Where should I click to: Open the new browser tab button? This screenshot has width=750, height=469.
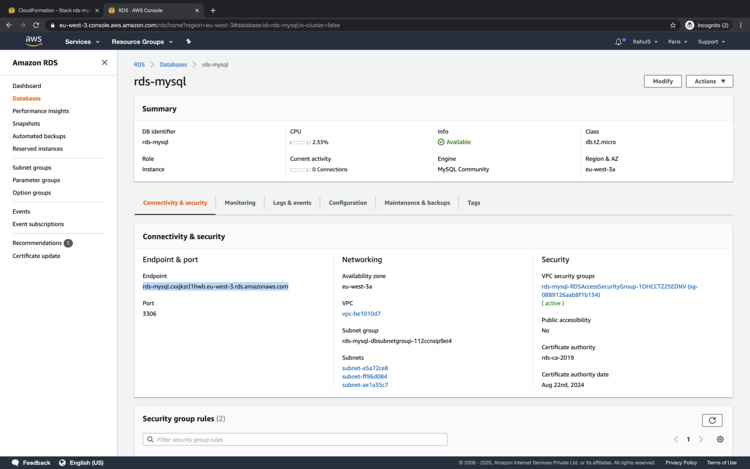pos(213,10)
